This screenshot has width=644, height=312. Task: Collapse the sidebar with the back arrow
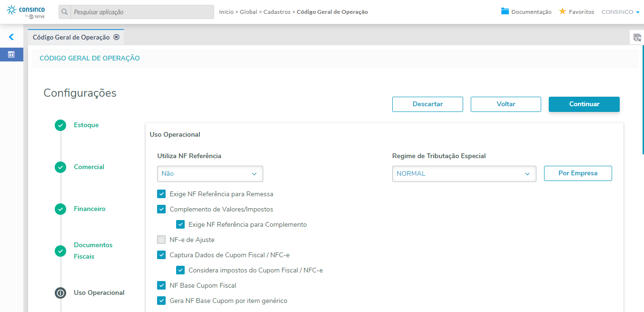click(11, 37)
